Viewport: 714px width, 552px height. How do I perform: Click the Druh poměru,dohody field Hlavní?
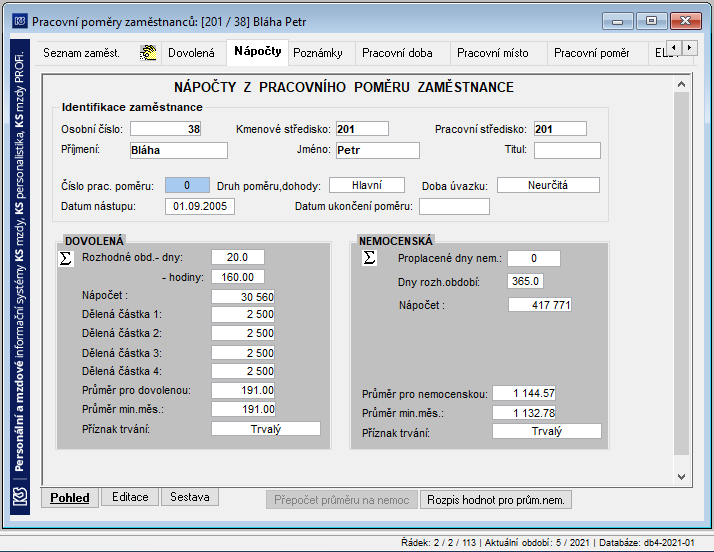(367, 185)
